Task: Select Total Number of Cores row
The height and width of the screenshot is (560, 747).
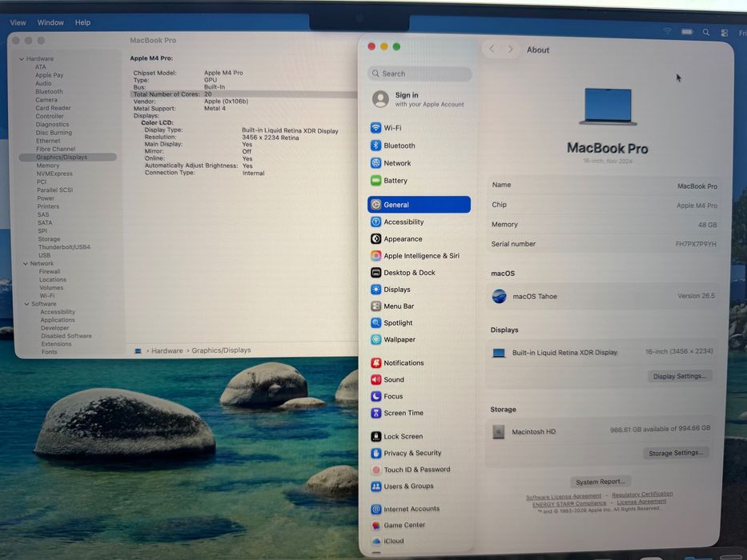Action: [x=243, y=94]
